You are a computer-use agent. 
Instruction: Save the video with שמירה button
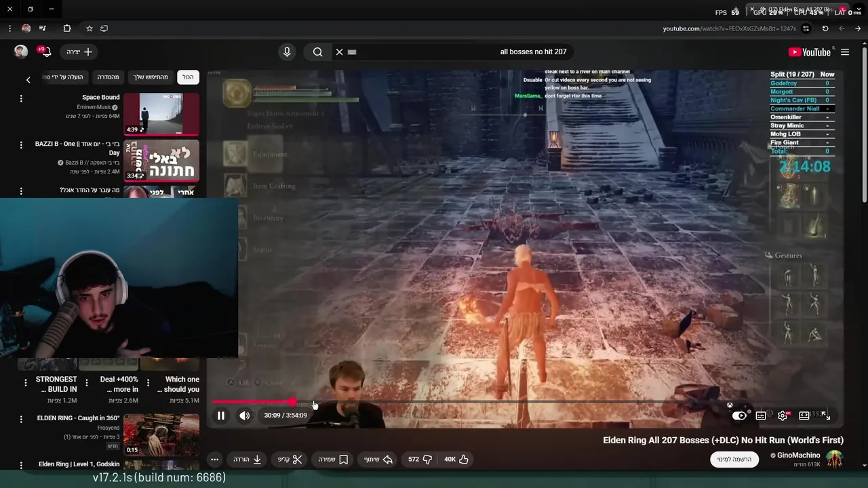click(334, 460)
